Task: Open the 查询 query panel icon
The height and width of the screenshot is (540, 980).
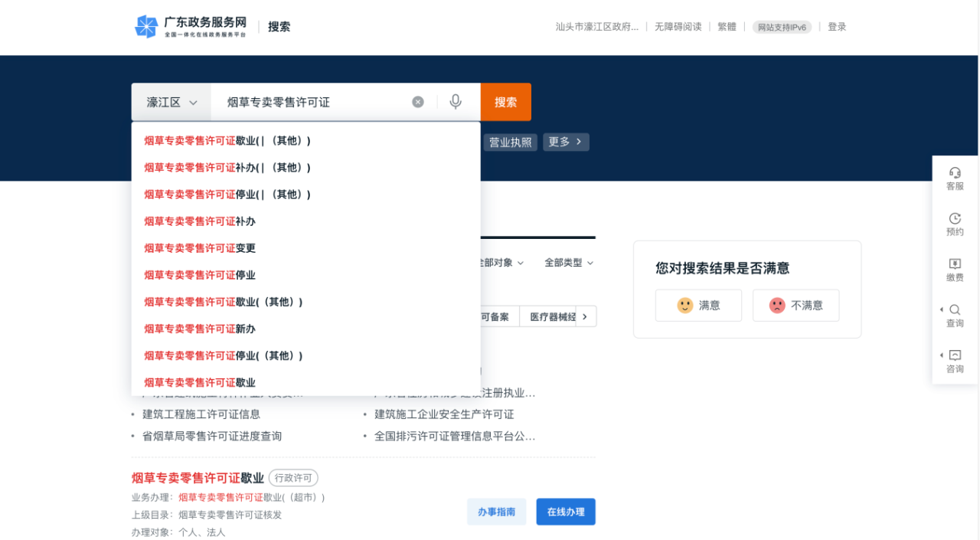Action: point(955,316)
